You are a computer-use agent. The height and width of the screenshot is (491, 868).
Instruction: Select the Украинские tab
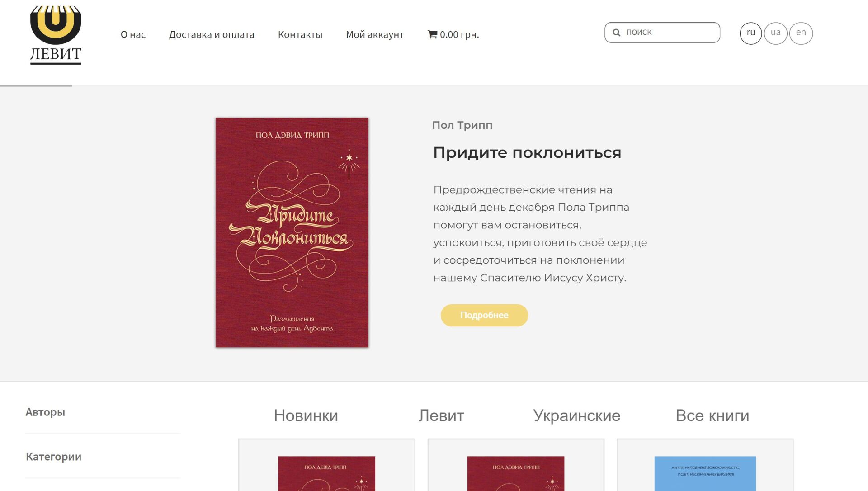click(577, 415)
